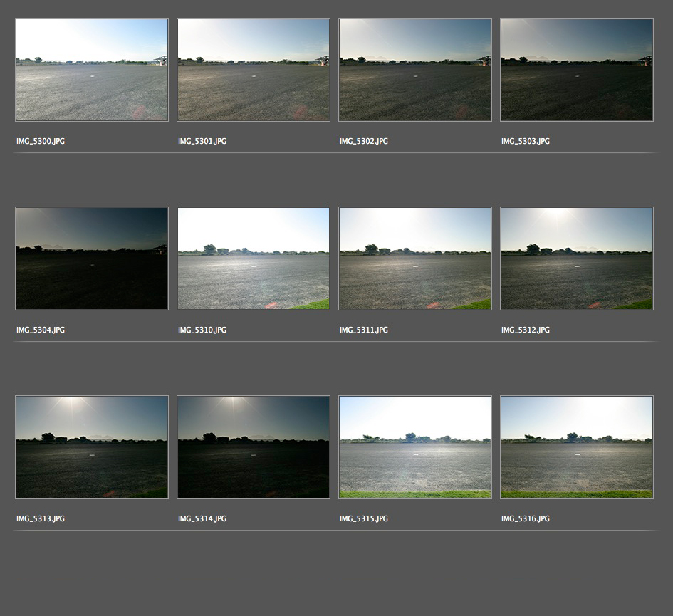The height and width of the screenshot is (616, 673).
Task: Open the IMG_5313.JPG thumbnail
Action: (92, 447)
